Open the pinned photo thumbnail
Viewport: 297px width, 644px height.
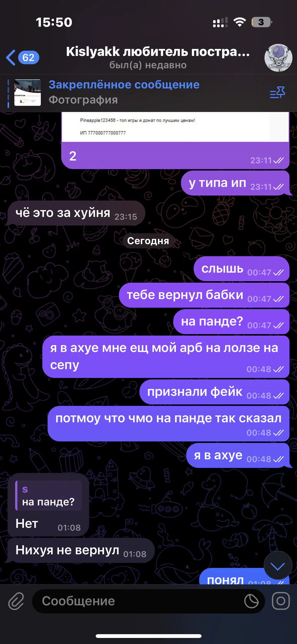coord(27,92)
